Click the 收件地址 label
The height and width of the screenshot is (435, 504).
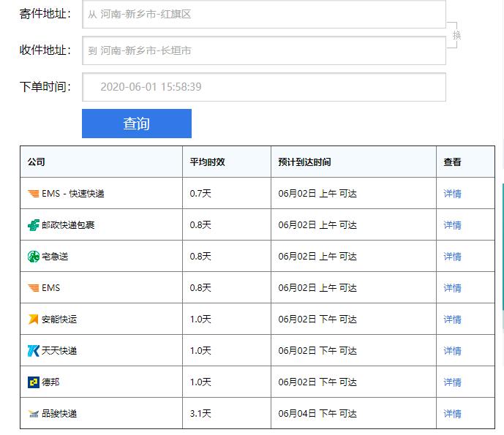(x=45, y=50)
